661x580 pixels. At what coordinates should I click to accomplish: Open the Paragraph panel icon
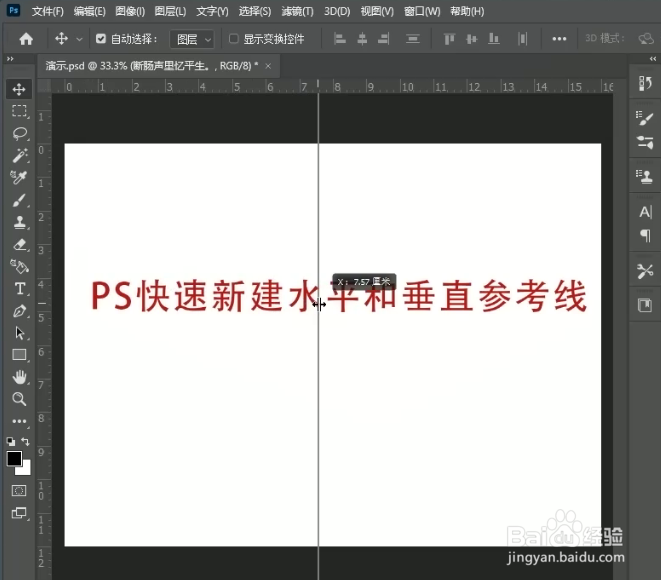(645, 235)
